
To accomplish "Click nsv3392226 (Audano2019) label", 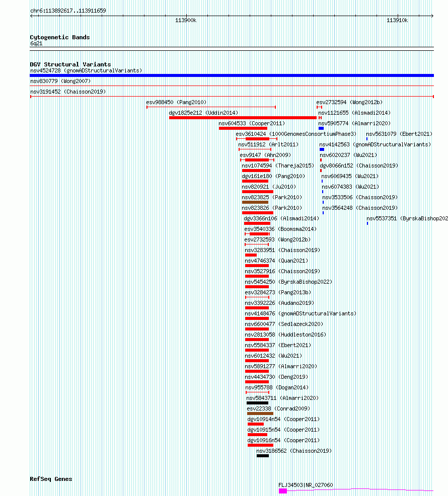I will (279, 303).
